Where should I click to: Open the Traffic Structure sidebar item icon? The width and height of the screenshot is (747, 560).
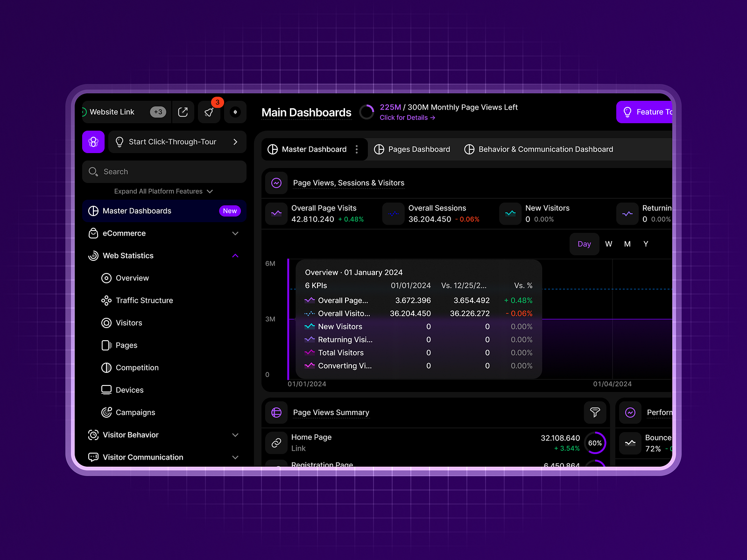[x=106, y=300]
